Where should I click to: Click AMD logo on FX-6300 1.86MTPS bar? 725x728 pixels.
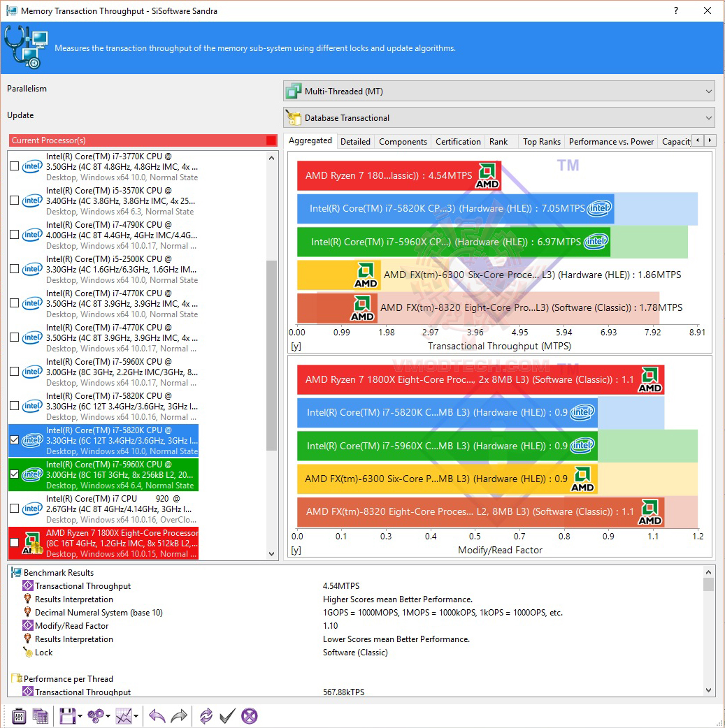point(366,275)
